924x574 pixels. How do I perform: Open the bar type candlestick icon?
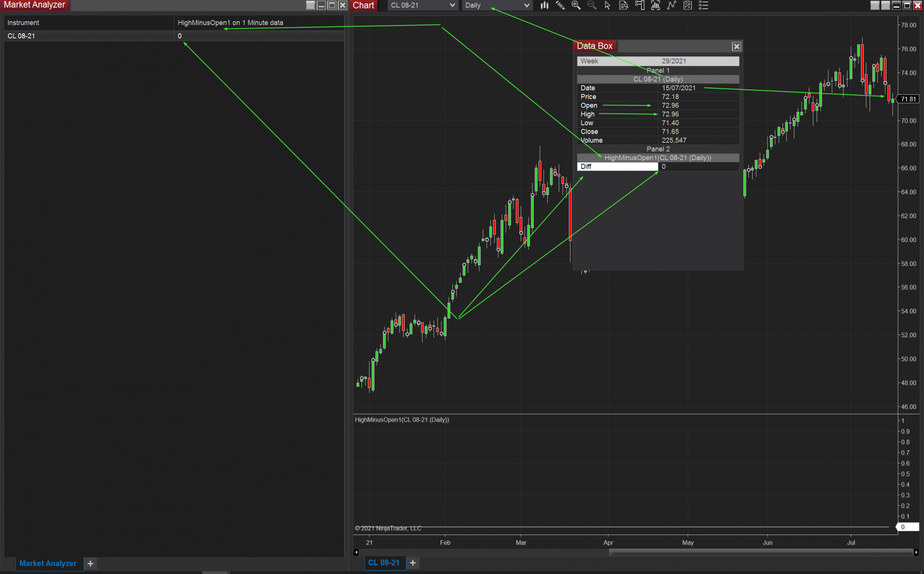click(544, 5)
